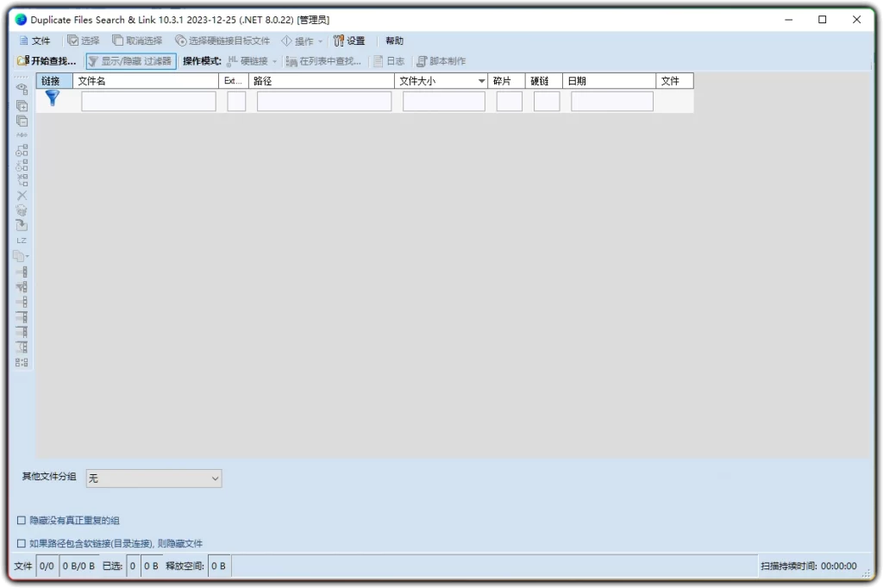Viewport: 883px width, 588px height.
Task: Sort by the 文件名 column header
Action: [146, 81]
